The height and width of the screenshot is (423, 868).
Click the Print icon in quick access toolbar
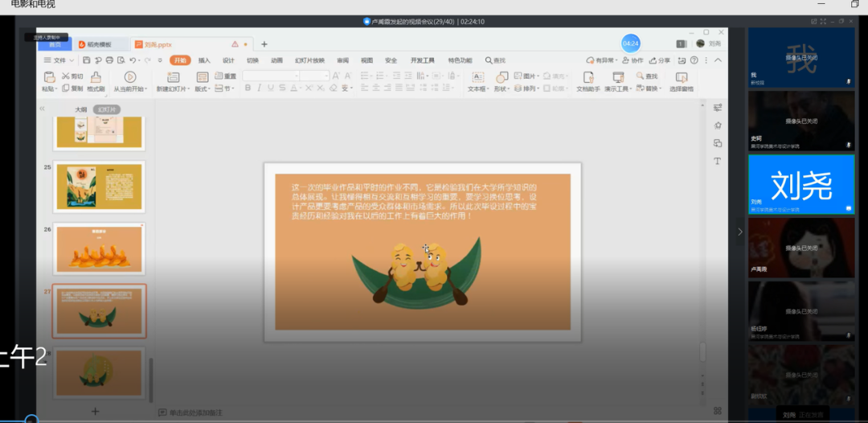pyautogui.click(x=108, y=60)
